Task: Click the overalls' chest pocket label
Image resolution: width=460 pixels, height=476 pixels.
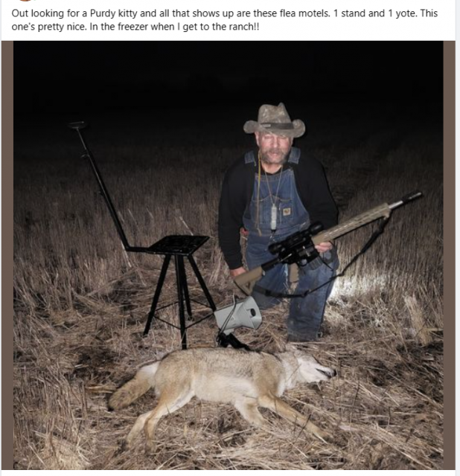Action: (287, 211)
